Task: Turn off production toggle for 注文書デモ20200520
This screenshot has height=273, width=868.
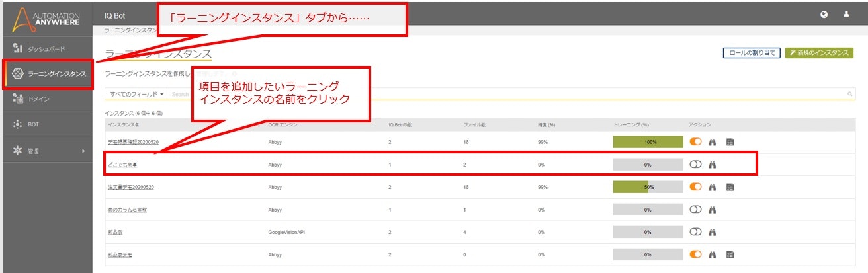Action: tap(695, 187)
